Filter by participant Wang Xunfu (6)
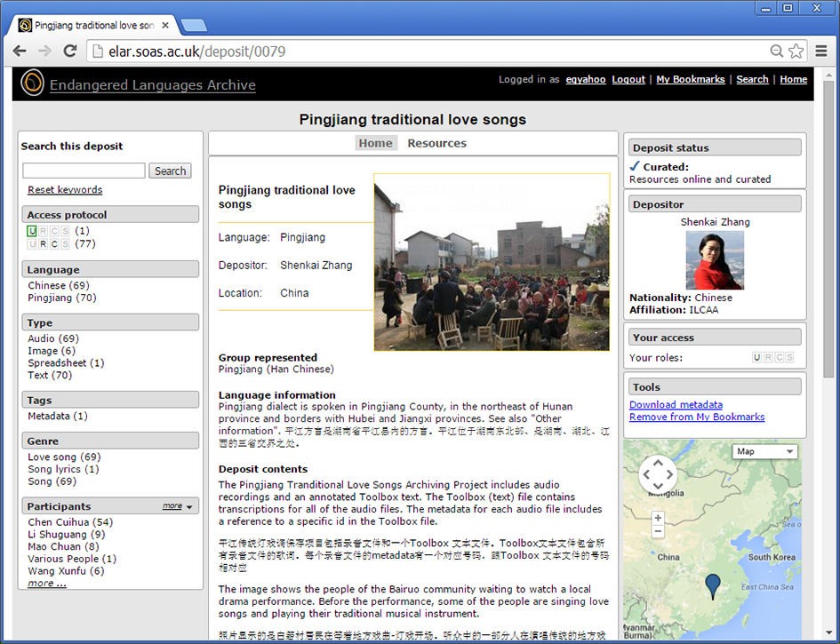Image resolution: width=840 pixels, height=644 pixels. pyautogui.click(x=66, y=571)
